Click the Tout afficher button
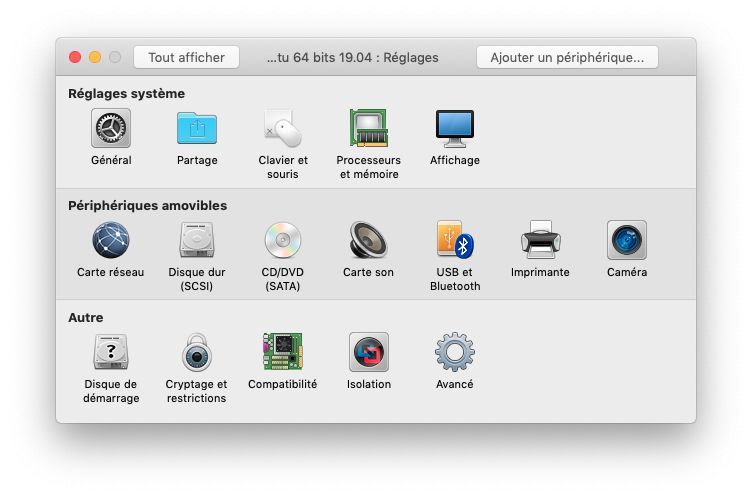The width and height of the screenshot is (752, 497). point(186,58)
